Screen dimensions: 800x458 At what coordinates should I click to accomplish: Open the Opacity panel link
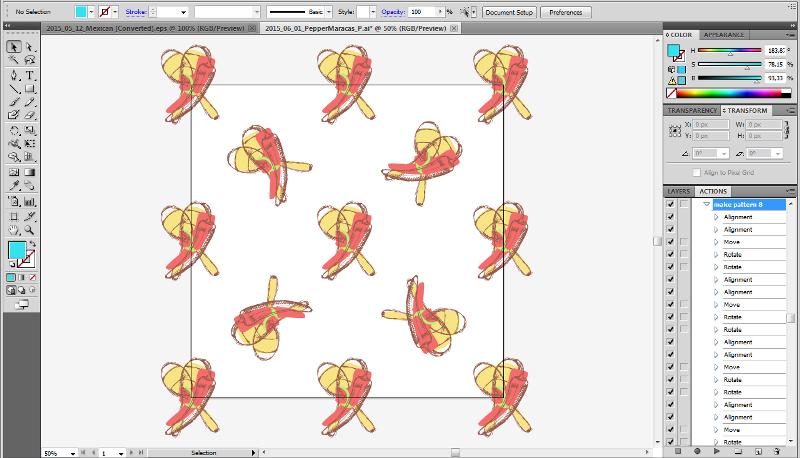click(393, 12)
